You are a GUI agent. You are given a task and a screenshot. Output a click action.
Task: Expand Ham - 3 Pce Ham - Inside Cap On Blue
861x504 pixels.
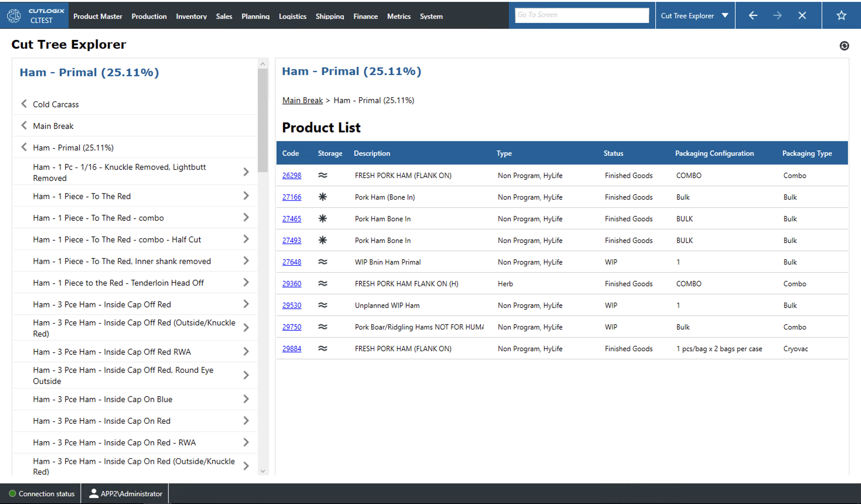point(246,399)
